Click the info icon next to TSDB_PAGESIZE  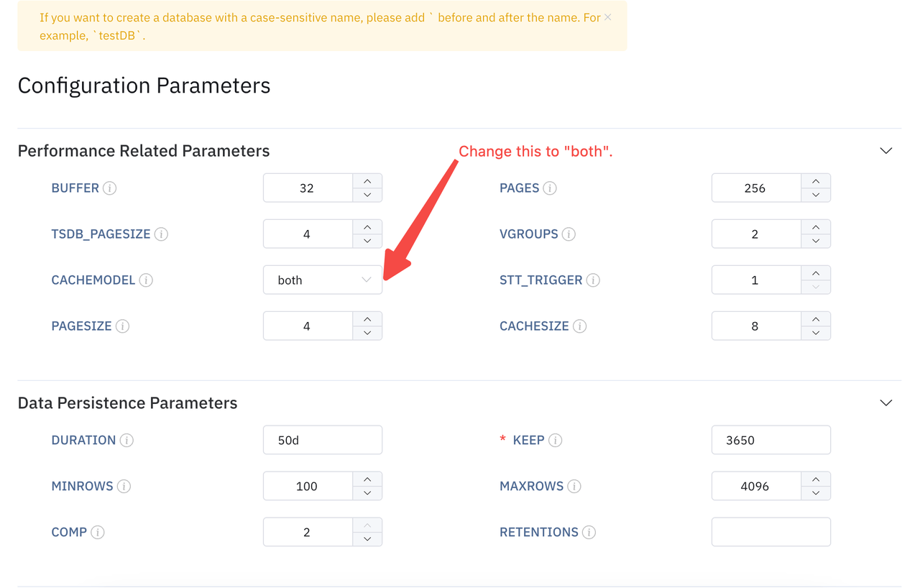click(161, 234)
